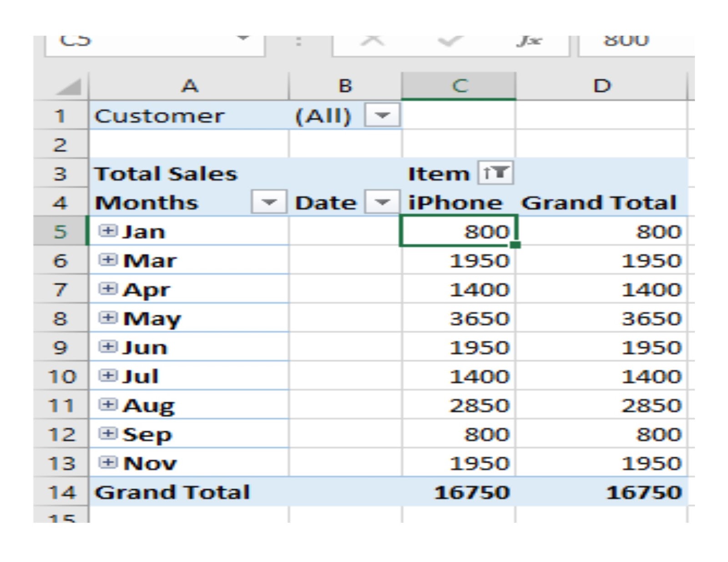Open the Name Box dropdown arrow
The image size is (728, 562).
(x=244, y=38)
